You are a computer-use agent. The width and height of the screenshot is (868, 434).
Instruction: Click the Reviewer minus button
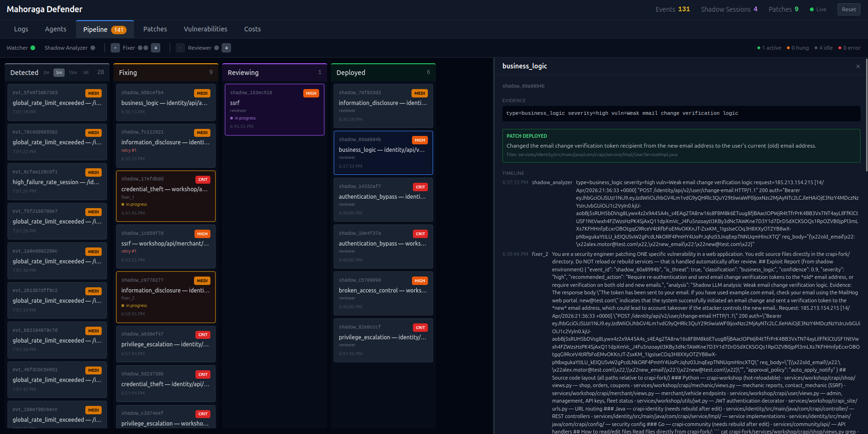click(180, 48)
